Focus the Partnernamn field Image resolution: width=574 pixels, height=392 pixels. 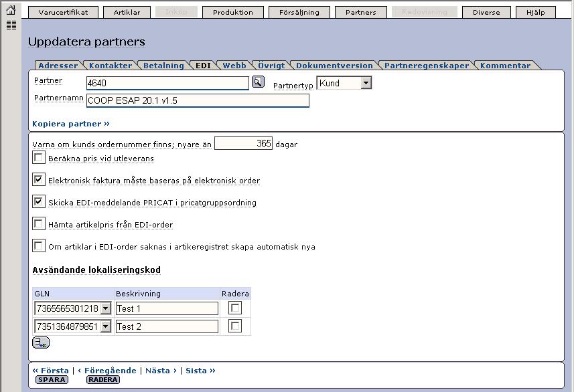pyautogui.click(x=198, y=100)
